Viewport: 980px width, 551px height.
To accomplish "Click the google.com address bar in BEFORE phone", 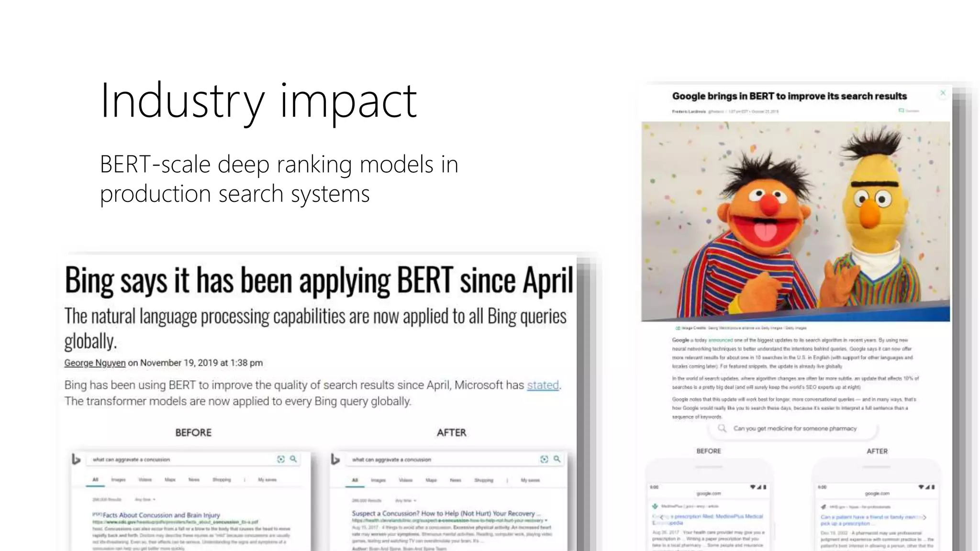I will pos(709,493).
